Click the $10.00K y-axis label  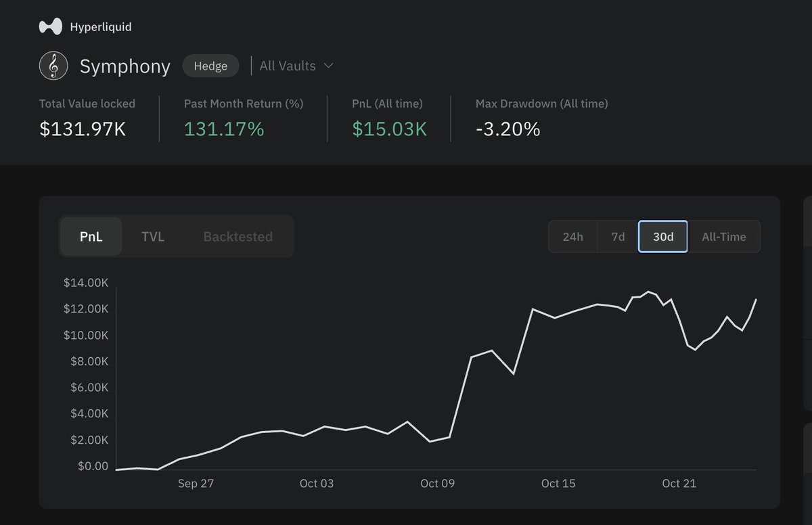click(x=86, y=335)
